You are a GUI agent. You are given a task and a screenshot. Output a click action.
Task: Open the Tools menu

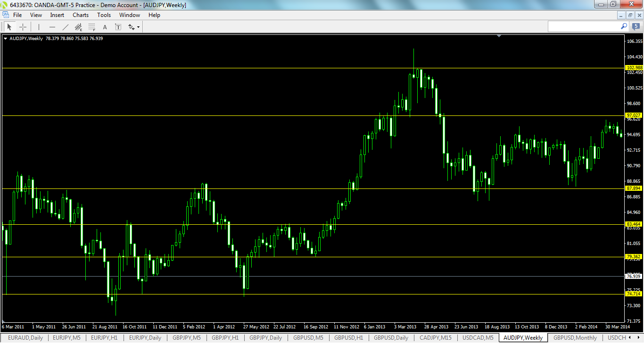click(104, 15)
